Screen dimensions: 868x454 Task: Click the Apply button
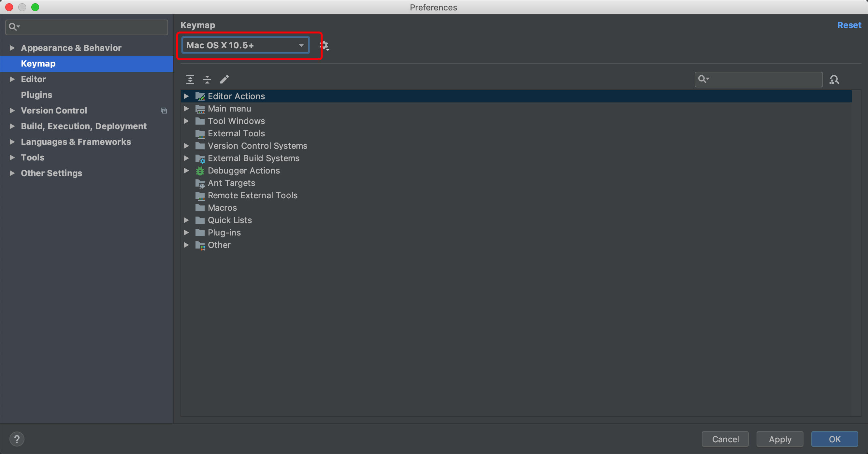780,439
